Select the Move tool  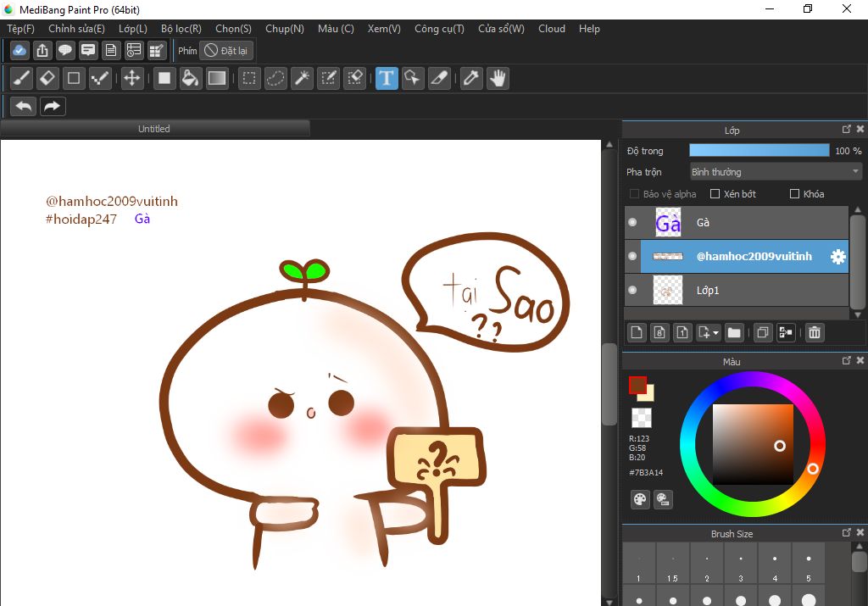click(131, 78)
